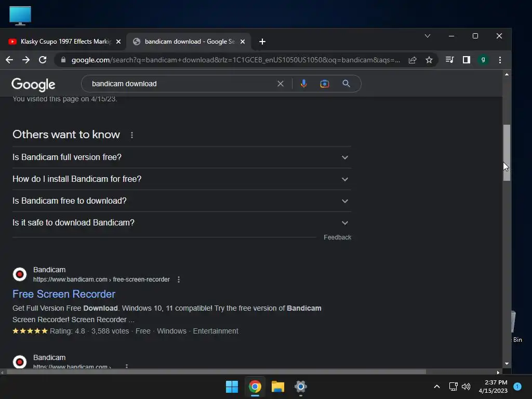Clear the search box with X
The width and height of the screenshot is (532, 399).
coord(280,84)
